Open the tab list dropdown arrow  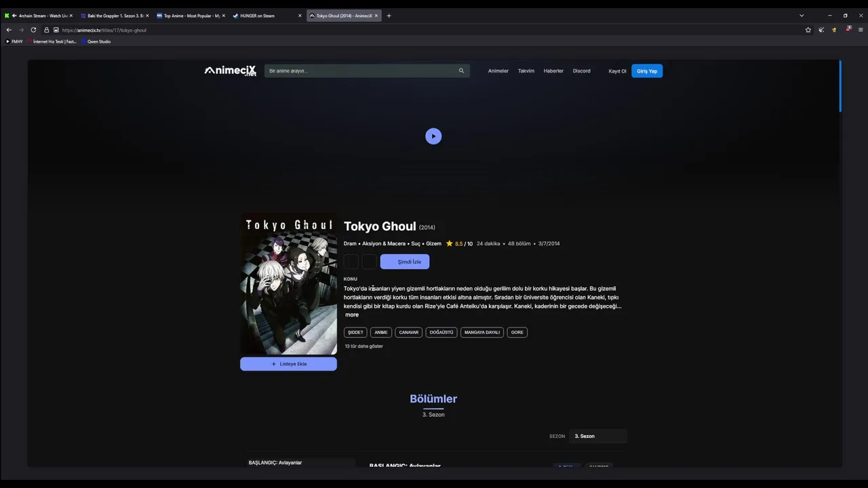click(802, 16)
